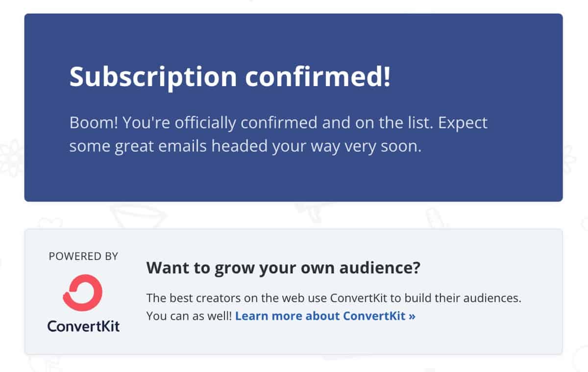
Task: Click the "You can as well!" text
Action: tap(190, 316)
